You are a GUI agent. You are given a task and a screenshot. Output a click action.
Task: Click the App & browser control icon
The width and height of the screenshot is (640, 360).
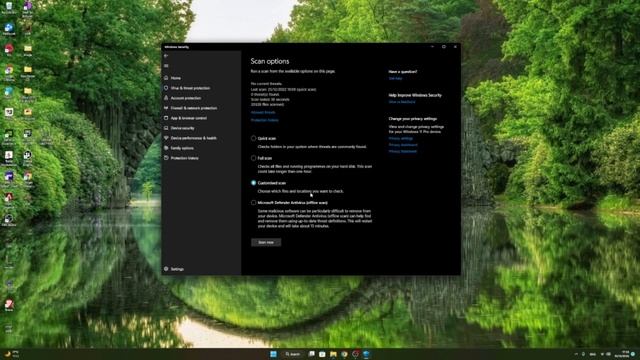pos(166,118)
